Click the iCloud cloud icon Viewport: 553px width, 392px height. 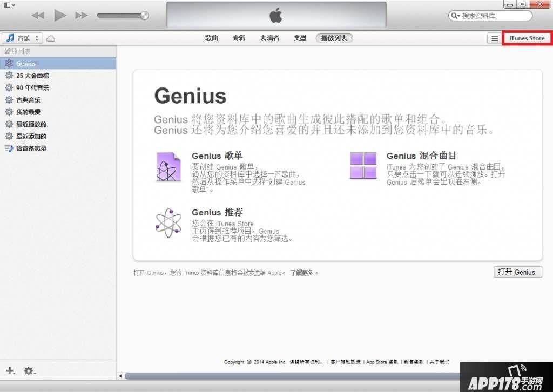pyautogui.click(x=51, y=38)
